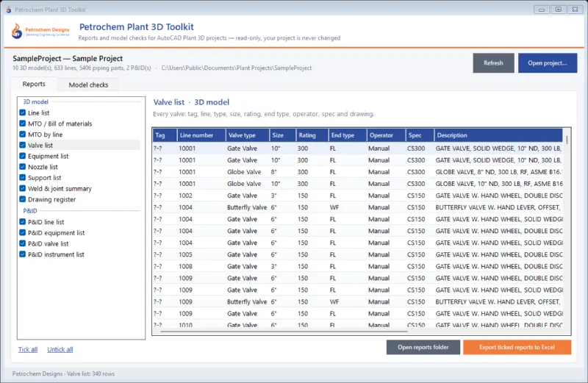Select the Support list report label
The image size is (588, 383).
click(x=44, y=178)
